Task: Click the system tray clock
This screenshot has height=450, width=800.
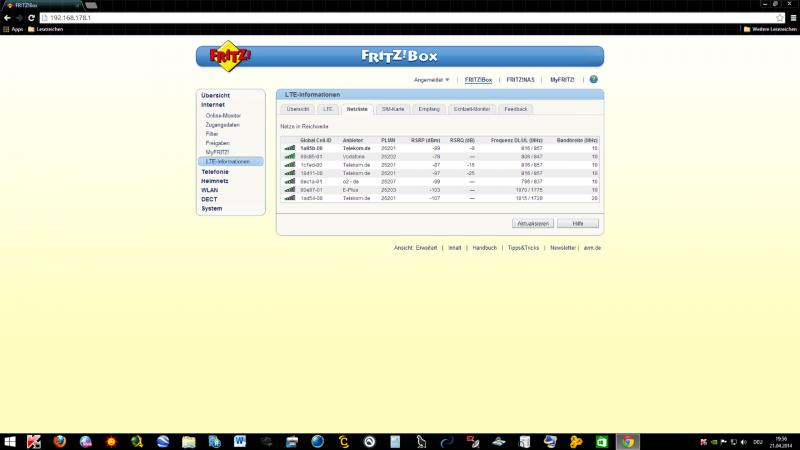Action: point(781,442)
